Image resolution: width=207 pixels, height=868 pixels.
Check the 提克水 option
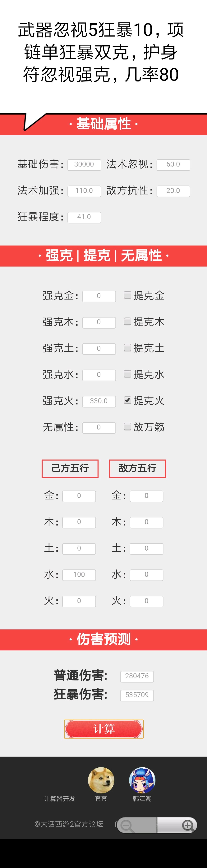point(127,374)
